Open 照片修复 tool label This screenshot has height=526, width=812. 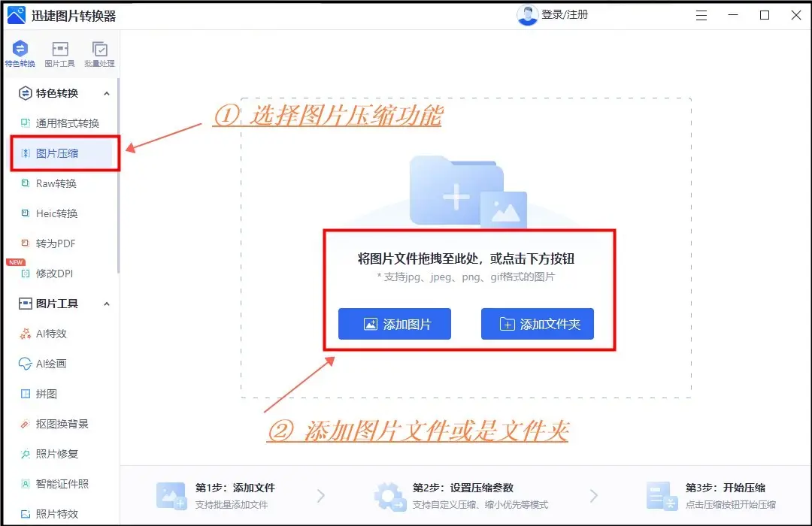[57, 454]
